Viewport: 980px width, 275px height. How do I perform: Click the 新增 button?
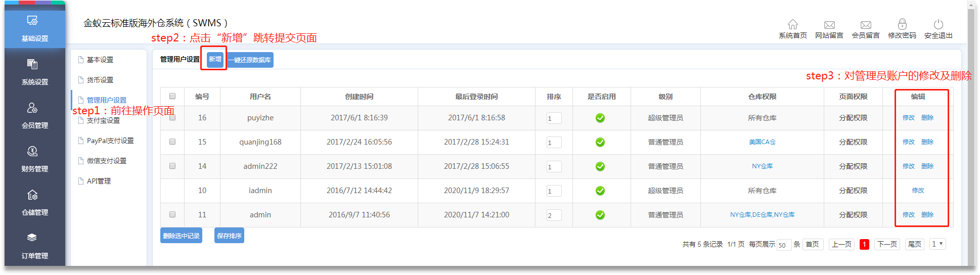point(215,59)
